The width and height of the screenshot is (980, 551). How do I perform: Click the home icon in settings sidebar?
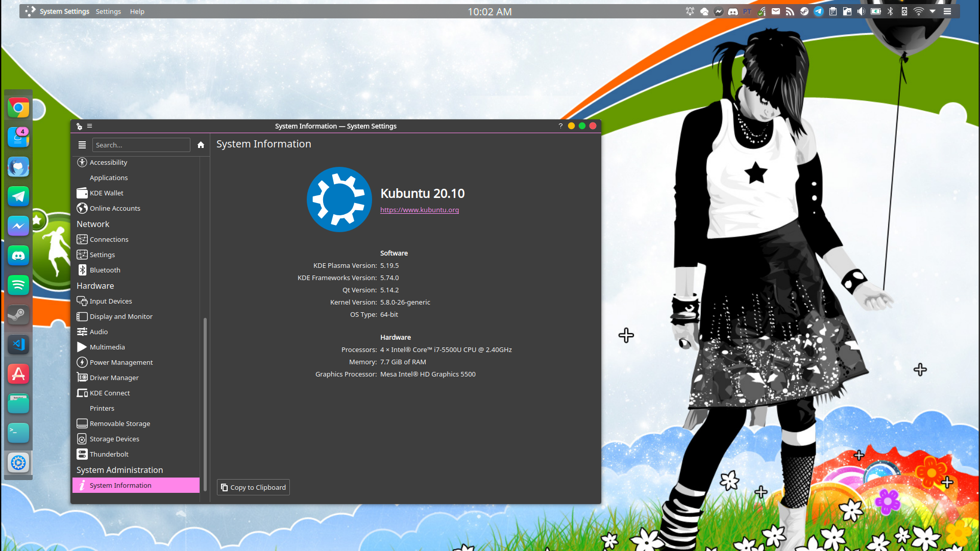pyautogui.click(x=201, y=145)
